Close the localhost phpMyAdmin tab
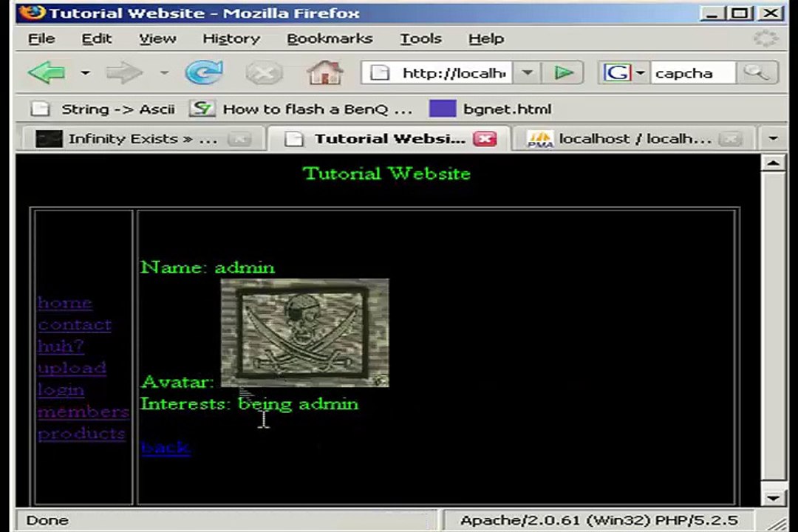 click(x=731, y=138)
